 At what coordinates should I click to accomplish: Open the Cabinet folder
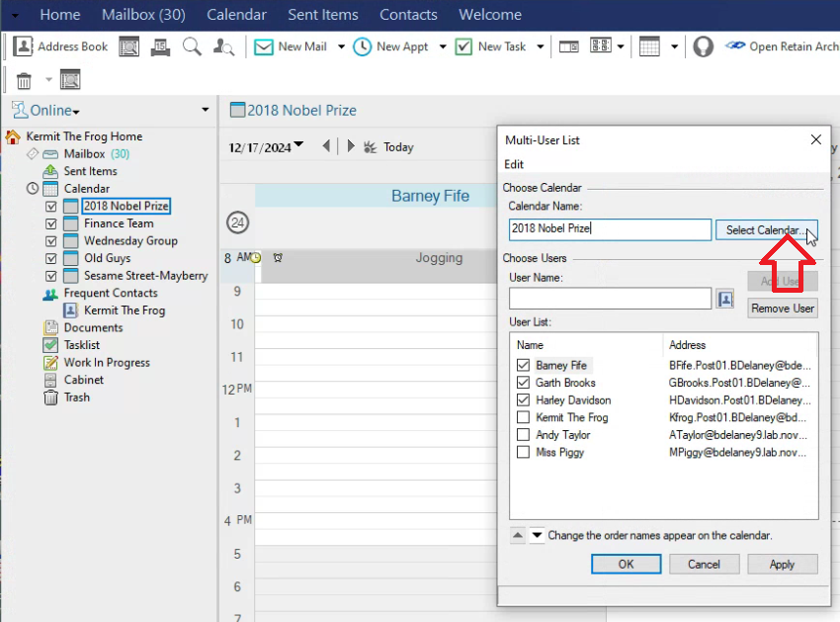tap(84, 380)
